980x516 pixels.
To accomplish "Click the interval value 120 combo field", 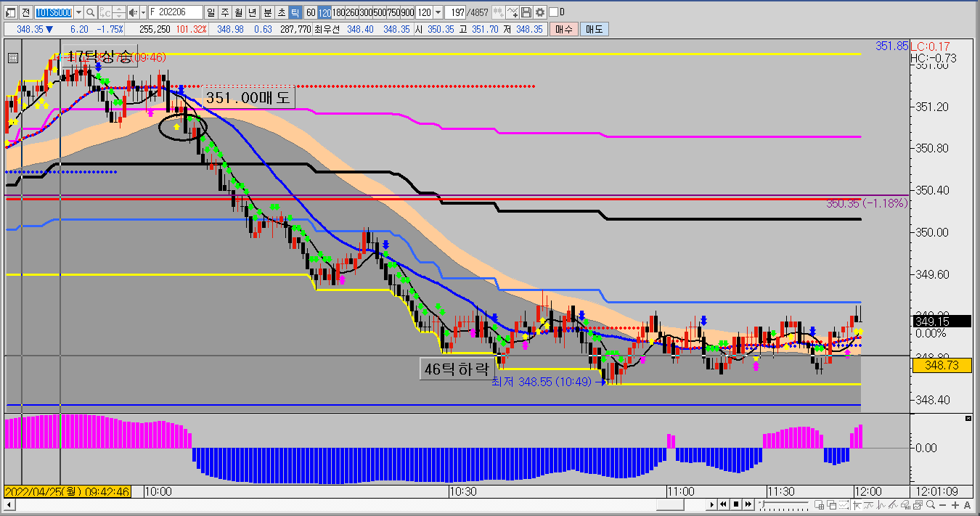I will 424,12.
